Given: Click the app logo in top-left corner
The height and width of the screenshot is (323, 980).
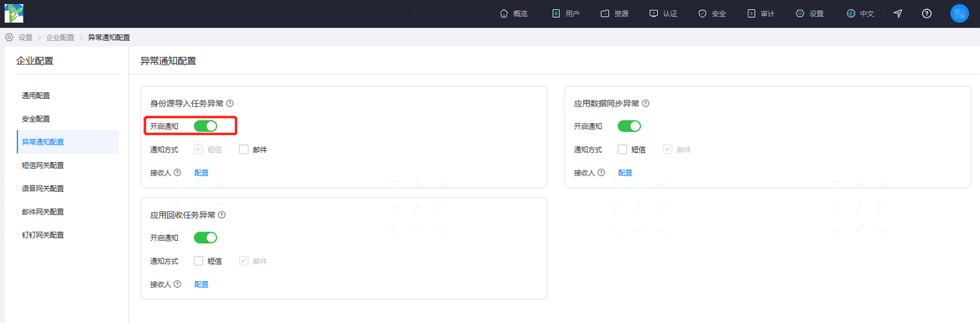Looking at the screenshot, I should [14, 13].
